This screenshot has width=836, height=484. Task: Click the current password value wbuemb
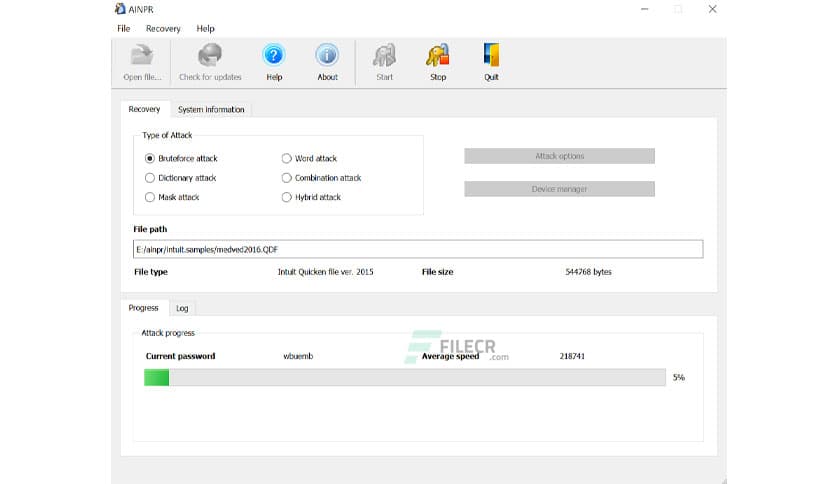point(298,356)
